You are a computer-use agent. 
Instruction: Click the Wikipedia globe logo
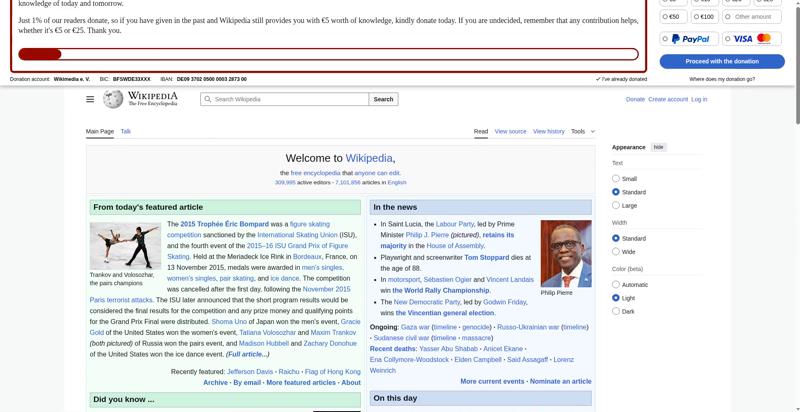pos(113,99)
